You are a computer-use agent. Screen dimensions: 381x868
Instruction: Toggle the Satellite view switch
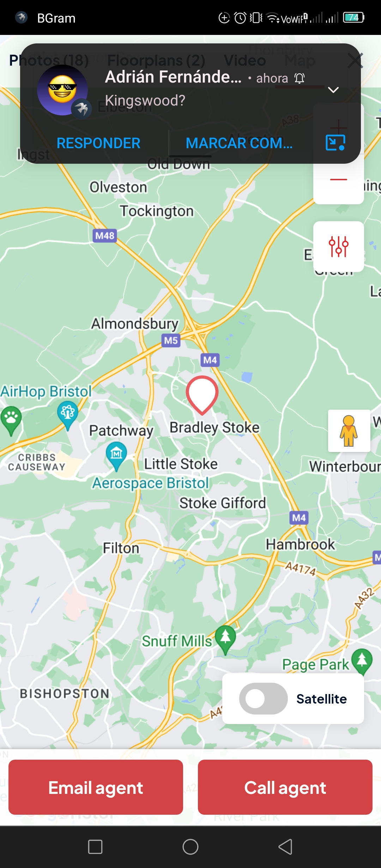tap(263, 699)
